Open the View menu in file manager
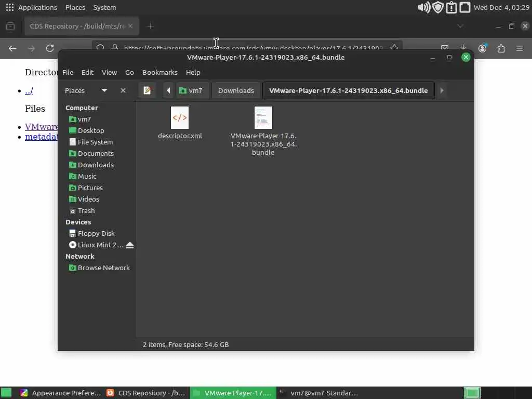The width and height of the screenshot is (532, 399). tap(109, 72)
